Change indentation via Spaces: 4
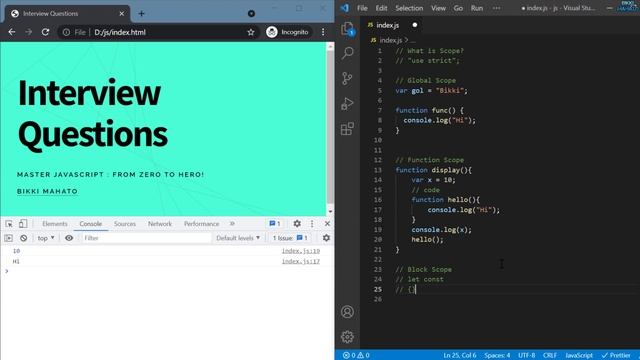This screenshot has height=360, width=640. coord(497,355)
